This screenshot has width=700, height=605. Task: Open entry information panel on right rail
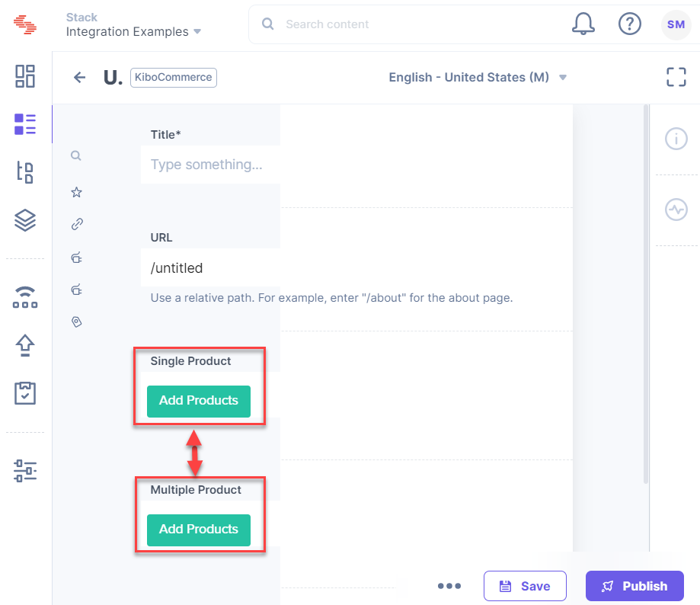pos(676,139)
